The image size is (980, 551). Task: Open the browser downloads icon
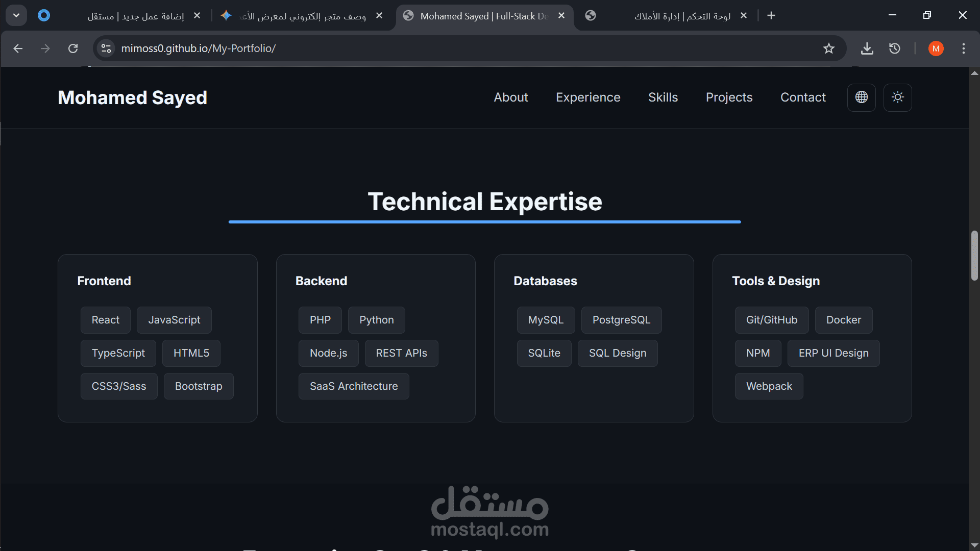click(x=867, y=48)
